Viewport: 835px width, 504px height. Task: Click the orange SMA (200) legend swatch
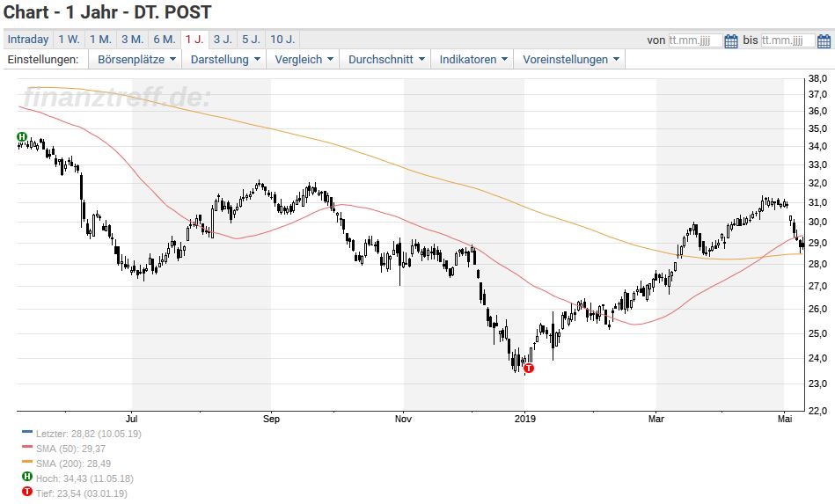point(27,462)
